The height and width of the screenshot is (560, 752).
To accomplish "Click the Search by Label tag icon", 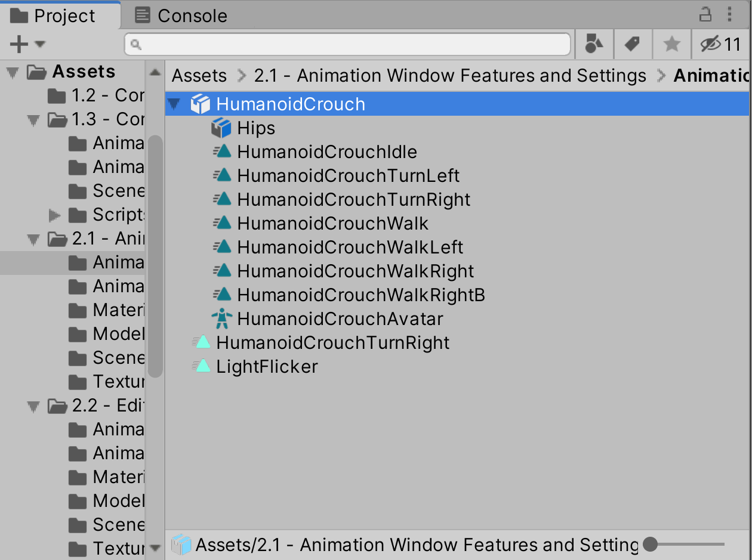I will pos(632,44).
